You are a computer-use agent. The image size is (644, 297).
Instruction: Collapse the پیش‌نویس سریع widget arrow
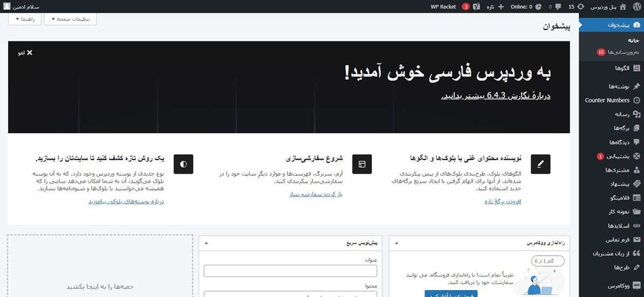coord(206,243)
